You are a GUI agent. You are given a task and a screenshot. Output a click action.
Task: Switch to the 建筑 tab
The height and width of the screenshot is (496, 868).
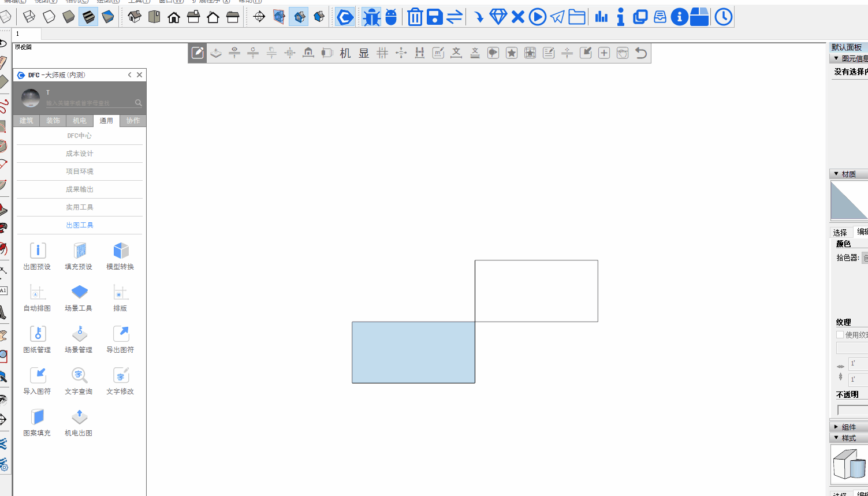[x=26, y=121]
